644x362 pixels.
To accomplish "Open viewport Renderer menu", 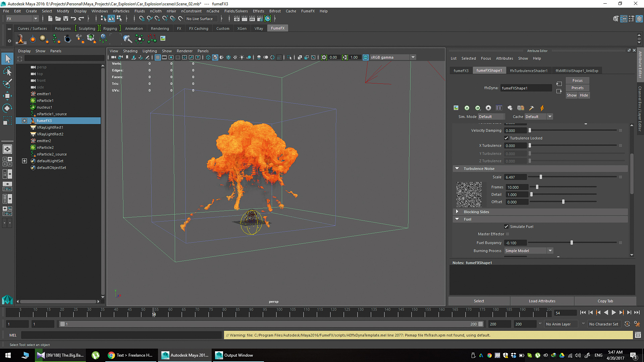I will point(184,51).
